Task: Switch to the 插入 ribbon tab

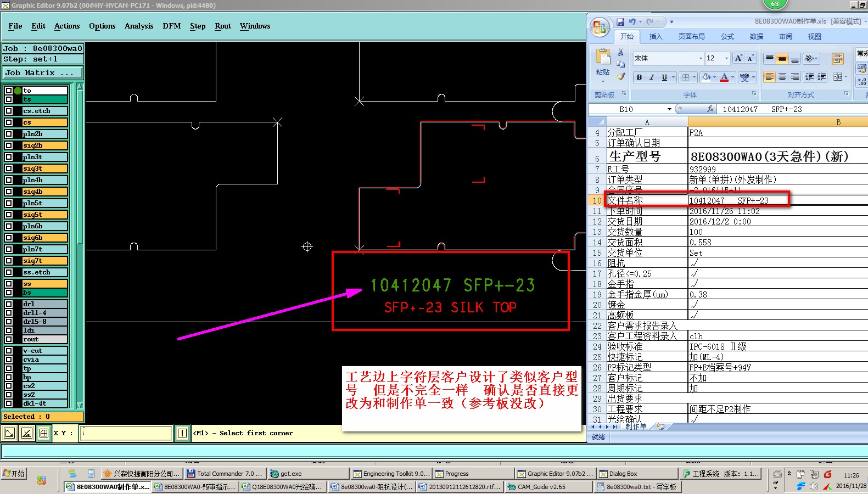Action: 656,37
